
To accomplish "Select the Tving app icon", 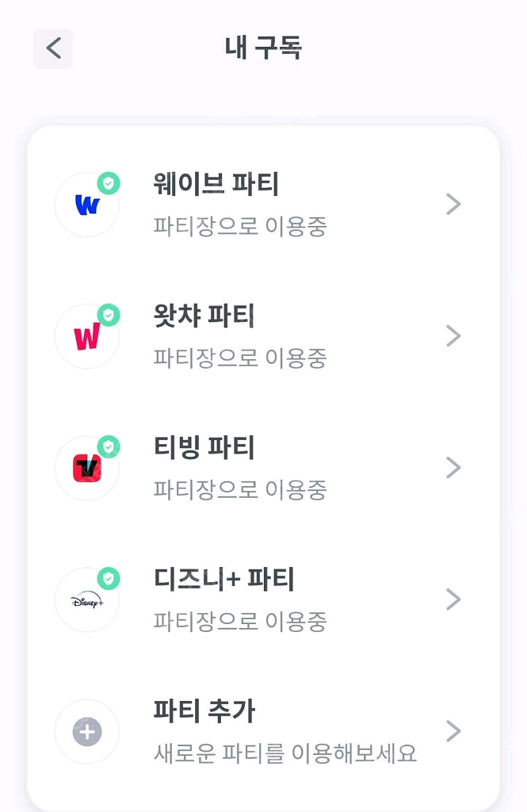I will pyautogui.click(x=86, y=468).
